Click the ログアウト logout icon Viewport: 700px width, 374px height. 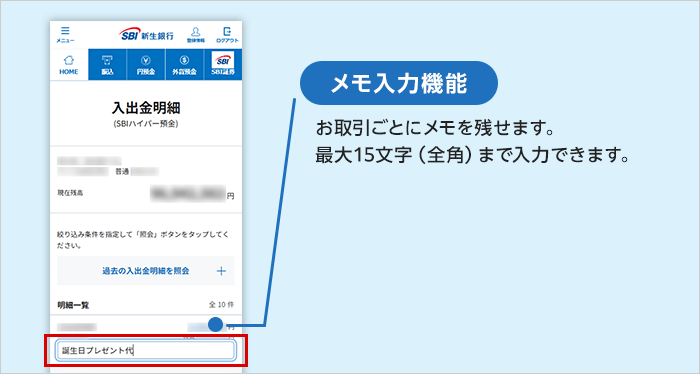click(227, 35)
